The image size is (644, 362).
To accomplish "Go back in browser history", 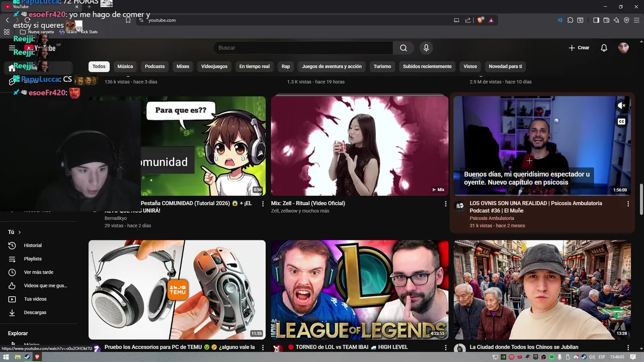I will click(x=7, y=20).
